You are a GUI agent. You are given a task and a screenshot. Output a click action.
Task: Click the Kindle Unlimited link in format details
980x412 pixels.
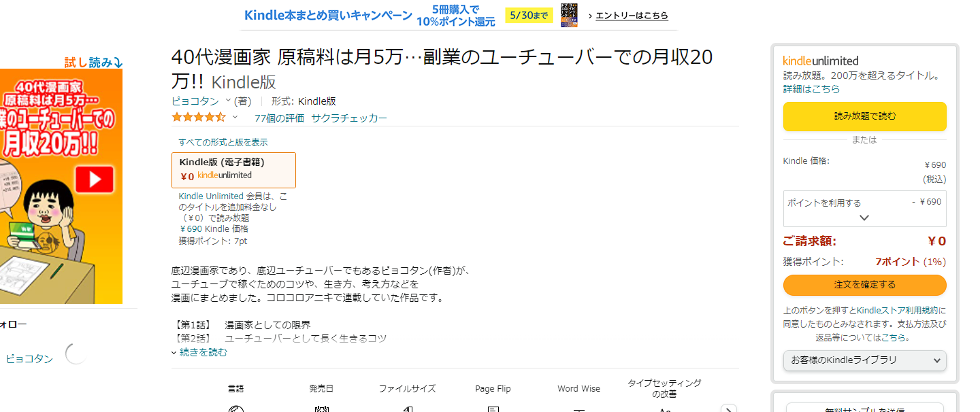tap(211, 196)
